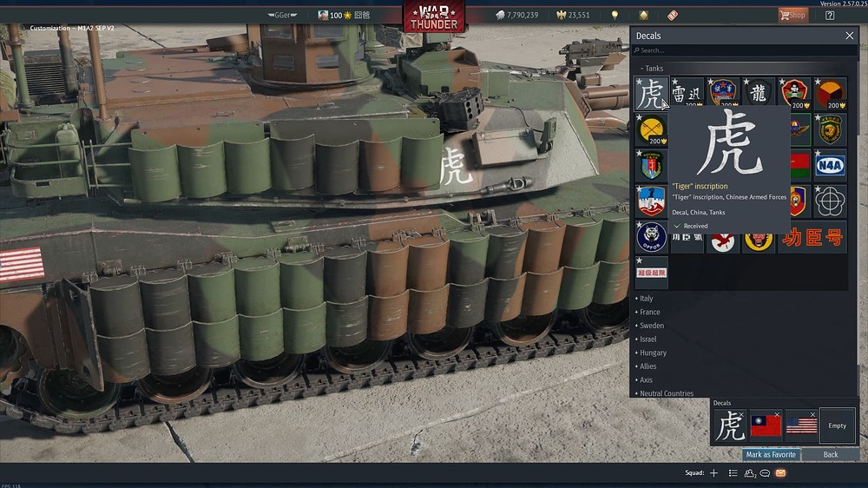Expand the Allies decal category
Screen dimensions: 868x488
[646, 366]
